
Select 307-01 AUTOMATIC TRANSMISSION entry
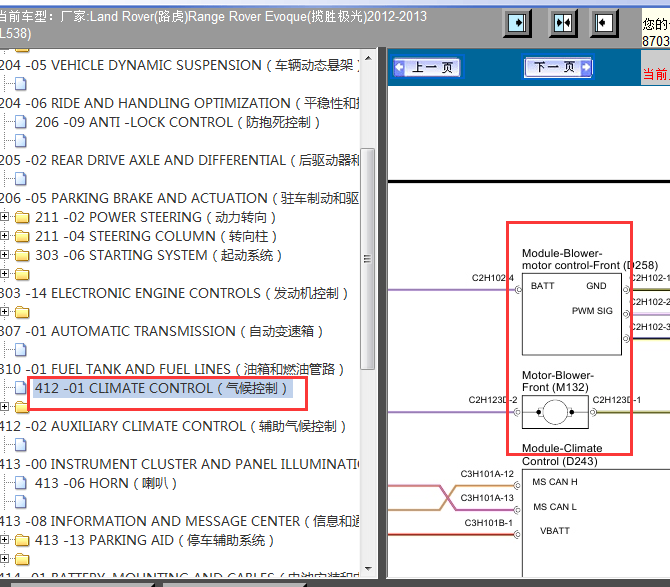[162, 332]
